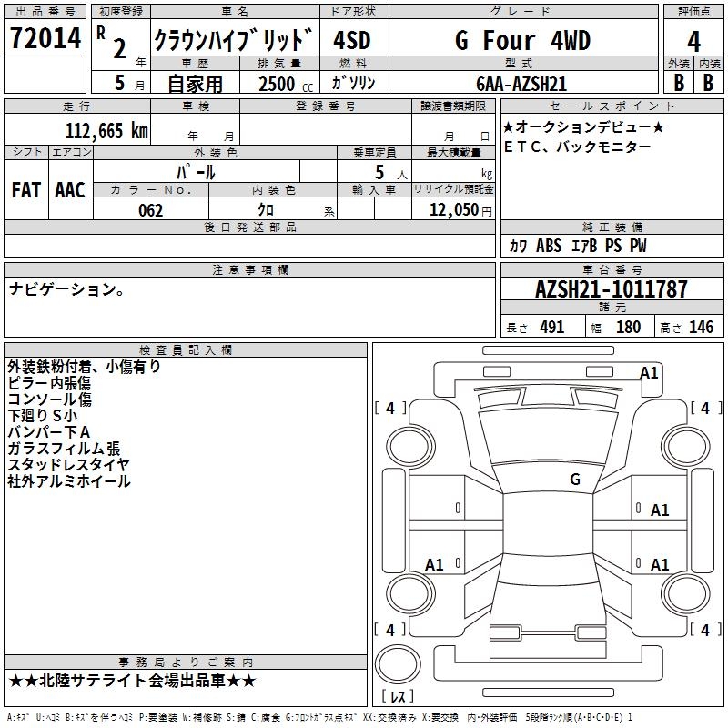Select the interior color クロ
728x728 pixels.
coord(266,210)
